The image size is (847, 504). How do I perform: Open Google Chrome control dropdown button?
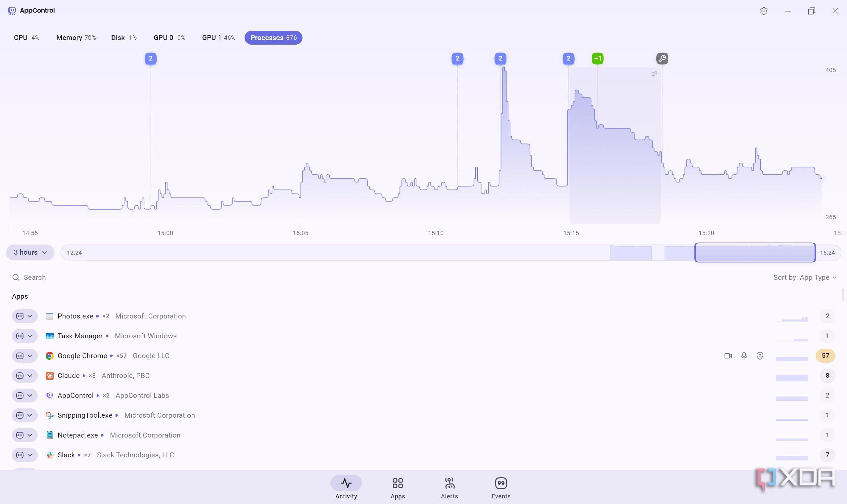click(24, 356)
